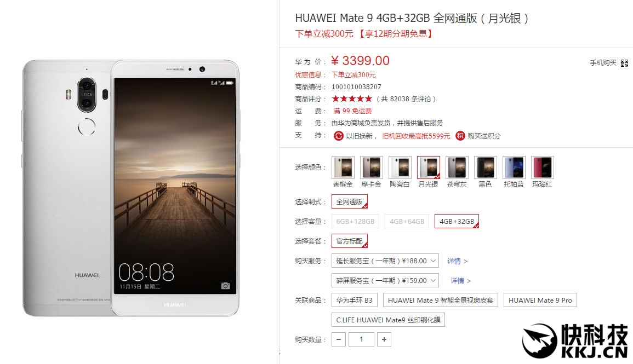Click the trade-in recycle icon
The height and width of the screenshot is (364, 633).
tap(338, 136)
